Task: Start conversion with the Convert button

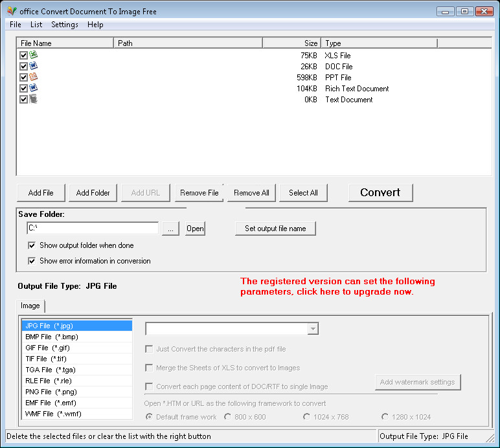Action: tap(380, 192)
